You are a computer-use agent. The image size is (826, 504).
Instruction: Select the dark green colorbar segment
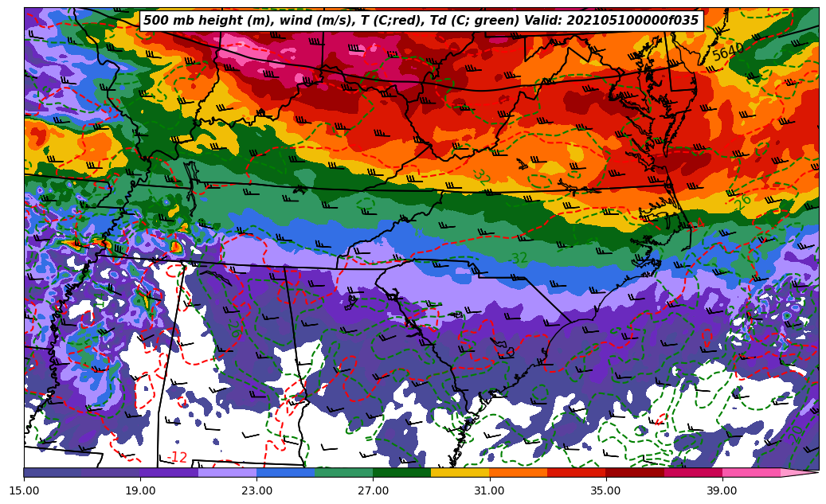click(x=401, y=472)
